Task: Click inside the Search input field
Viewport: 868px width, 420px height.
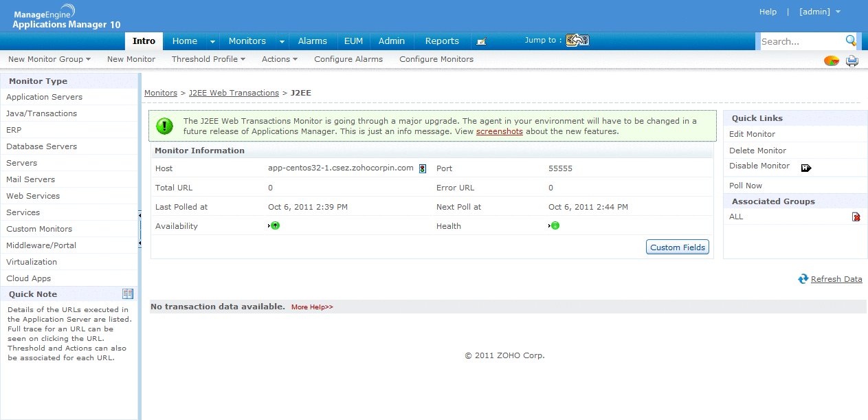Action: [x=799, y=41]
